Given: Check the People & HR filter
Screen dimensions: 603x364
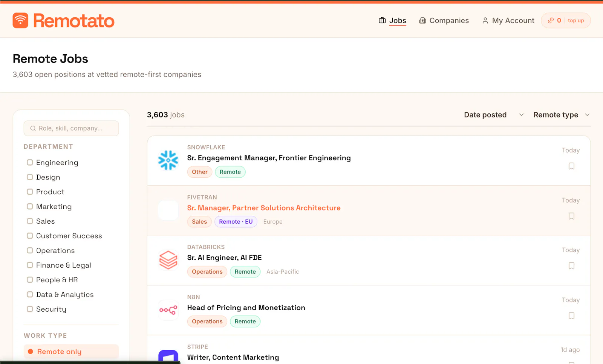Looking at the screenshot, I should (x=30, y=280).
